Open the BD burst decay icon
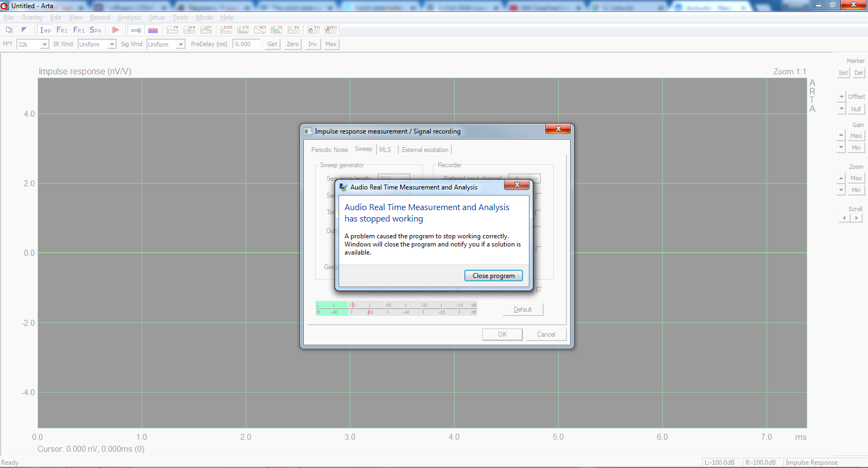This screenshot has width=868, height=468. (293, 30)
